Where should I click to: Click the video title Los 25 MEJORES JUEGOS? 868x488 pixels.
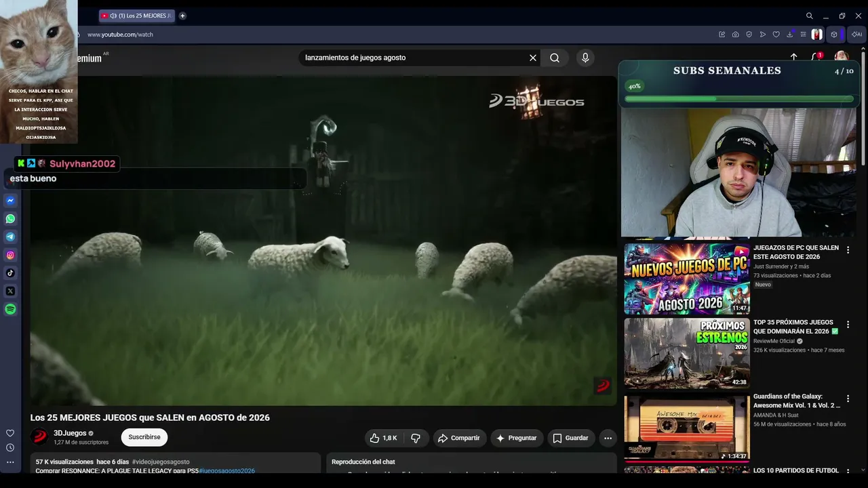150,418
